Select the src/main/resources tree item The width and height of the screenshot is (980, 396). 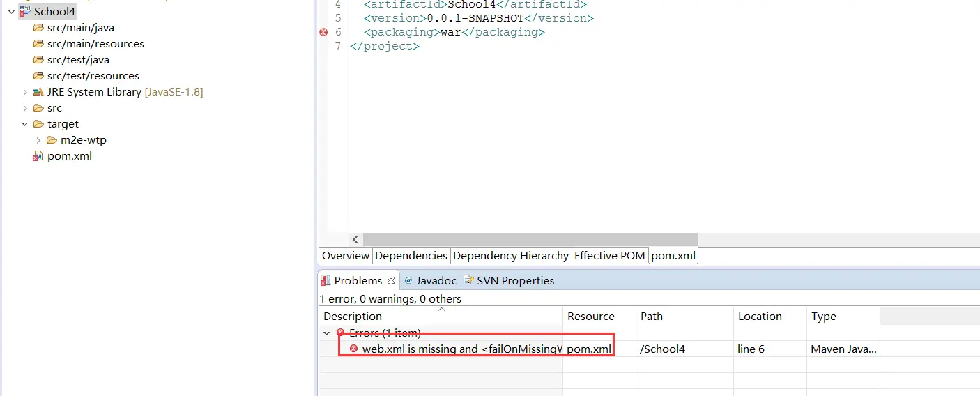[95, 44]
